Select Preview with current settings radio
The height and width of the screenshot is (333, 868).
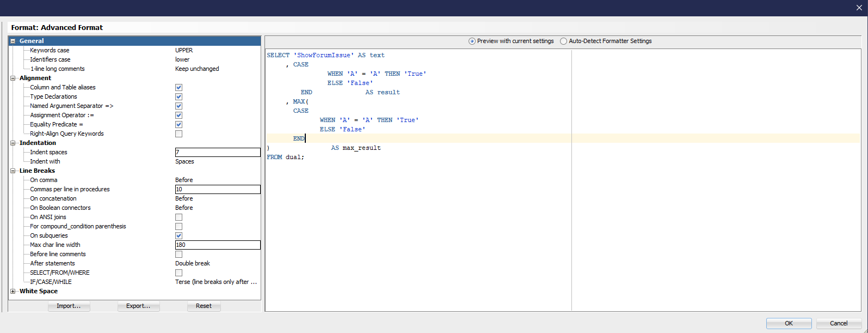pos(472,41)
